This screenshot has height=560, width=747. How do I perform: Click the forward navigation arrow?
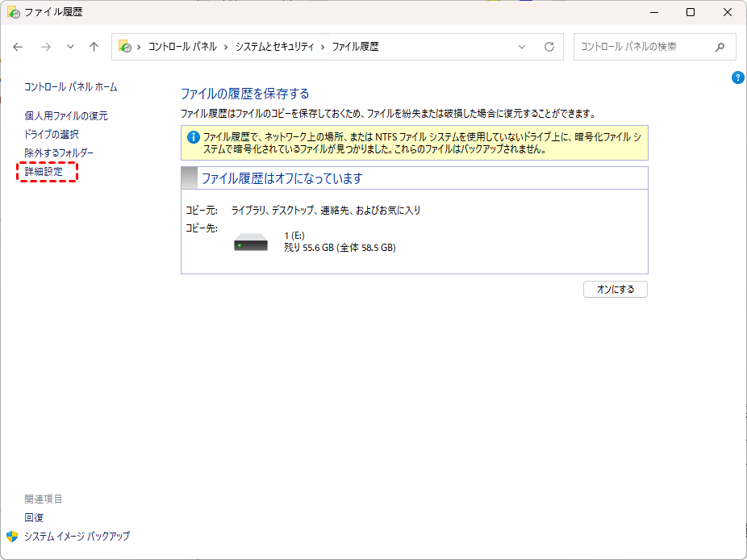[x=45, y=47]
